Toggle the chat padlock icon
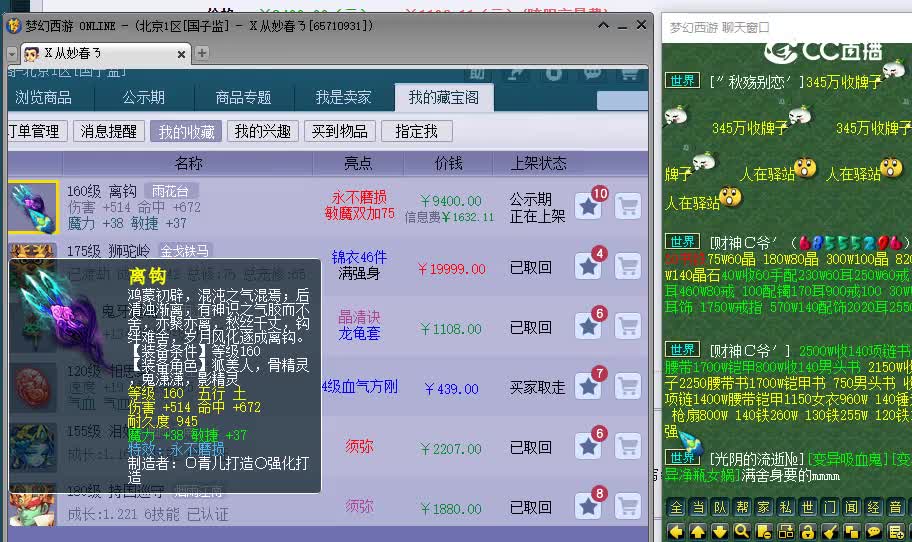This screenshot has height=542, width=912. (808, 531)
